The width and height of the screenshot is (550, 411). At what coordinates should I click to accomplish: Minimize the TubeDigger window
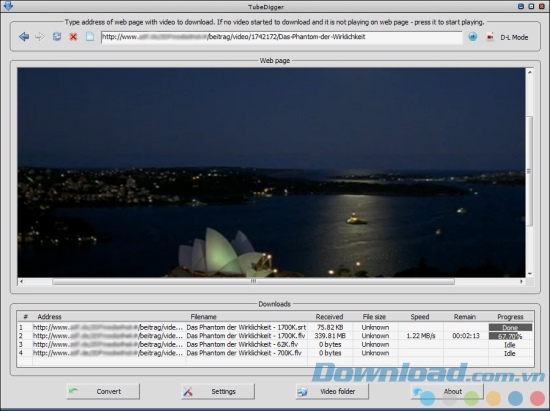pos(521,6)
